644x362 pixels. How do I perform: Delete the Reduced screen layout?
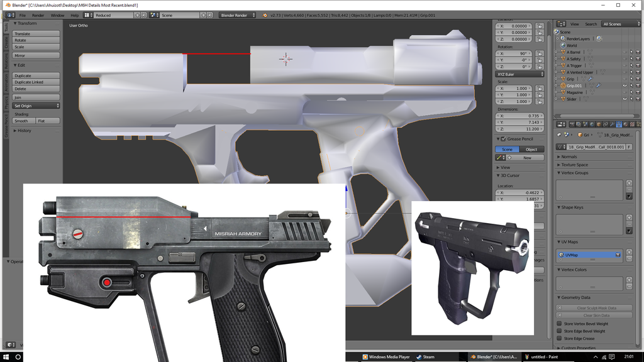coord(144,15)
